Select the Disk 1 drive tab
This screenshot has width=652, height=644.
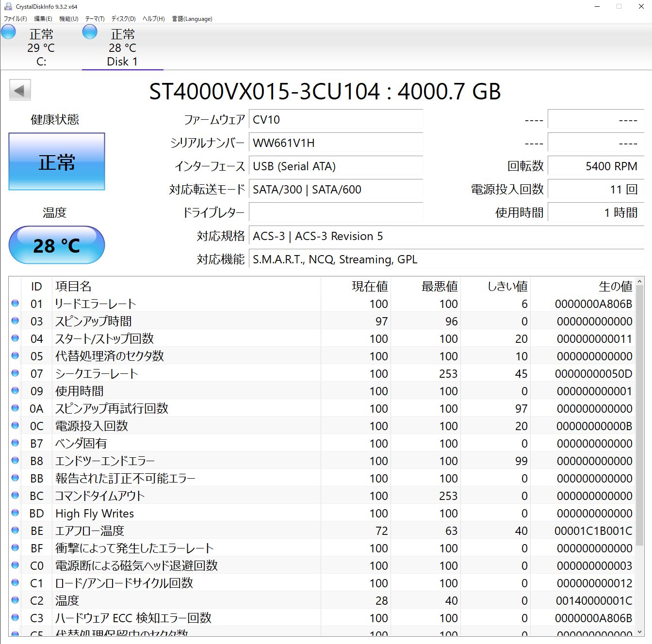pos(122,47)
